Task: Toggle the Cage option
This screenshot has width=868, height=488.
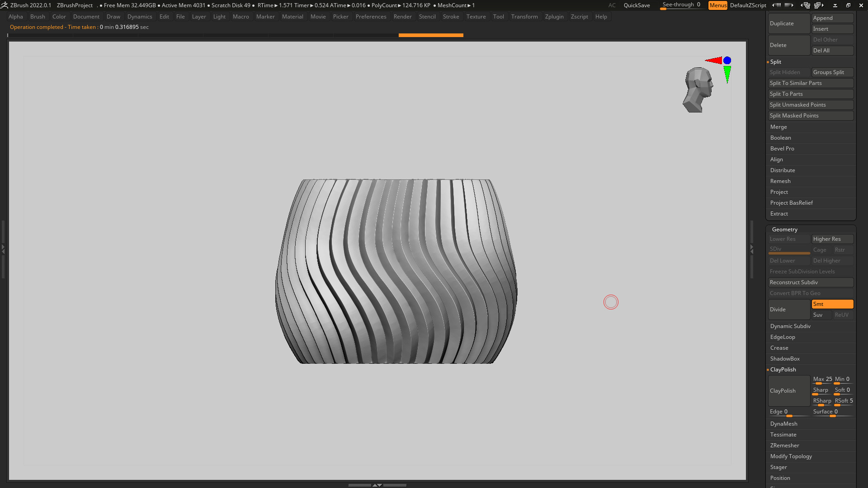Action: coord(821,250)
